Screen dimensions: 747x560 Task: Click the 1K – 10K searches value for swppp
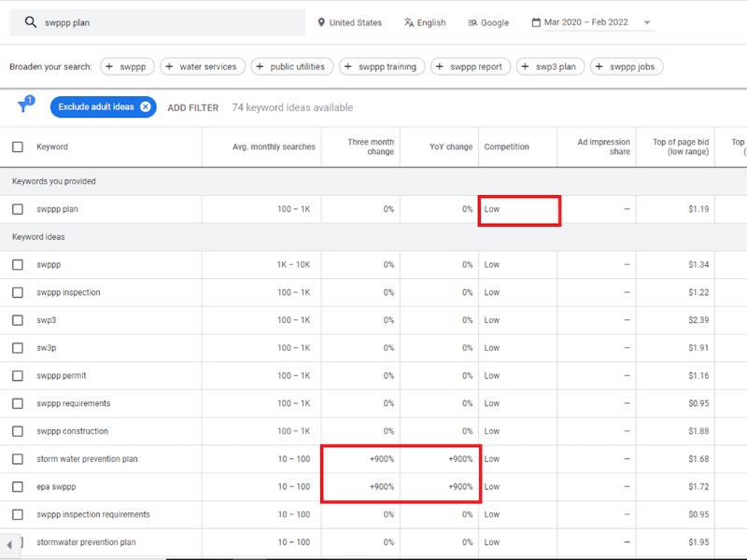293,264
